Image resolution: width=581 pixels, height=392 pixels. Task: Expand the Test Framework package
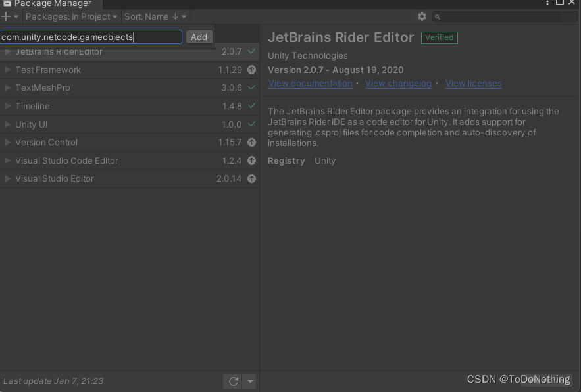coord(7,70)
